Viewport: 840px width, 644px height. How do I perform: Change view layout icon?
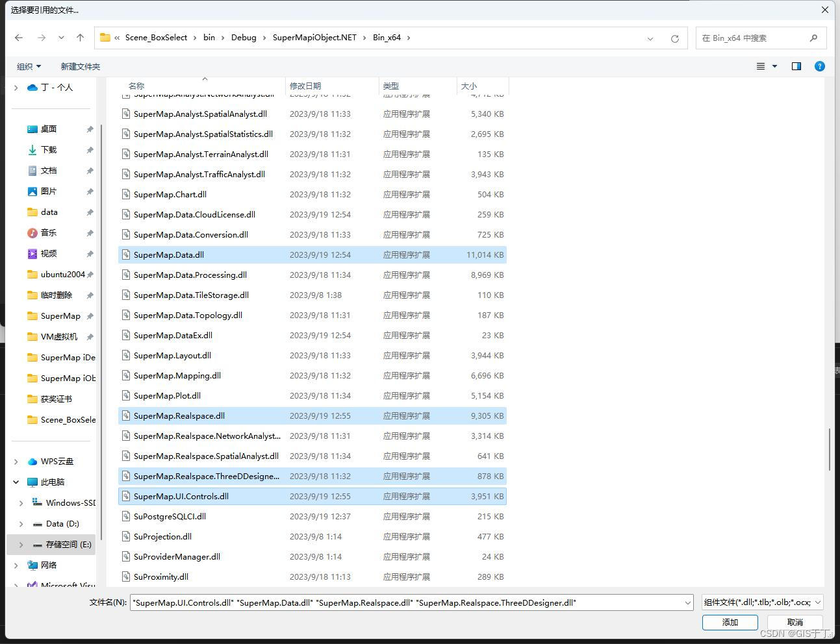761,66
